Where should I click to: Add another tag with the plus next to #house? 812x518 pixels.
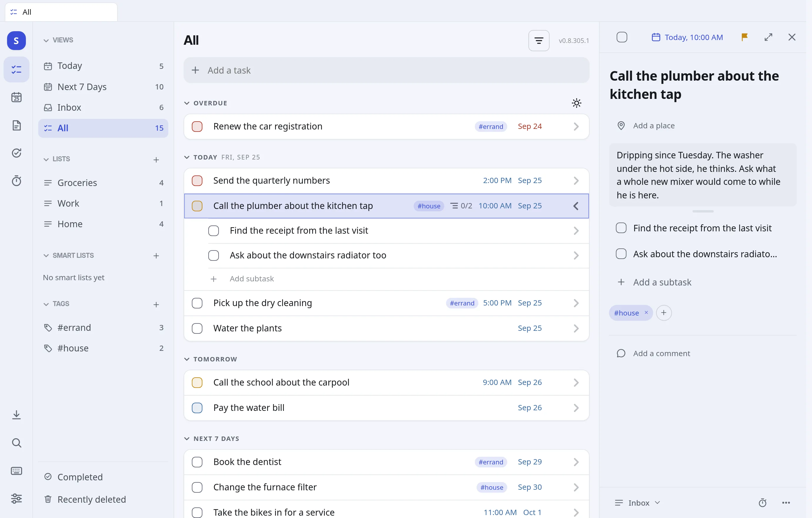click(x=664, y=313)
